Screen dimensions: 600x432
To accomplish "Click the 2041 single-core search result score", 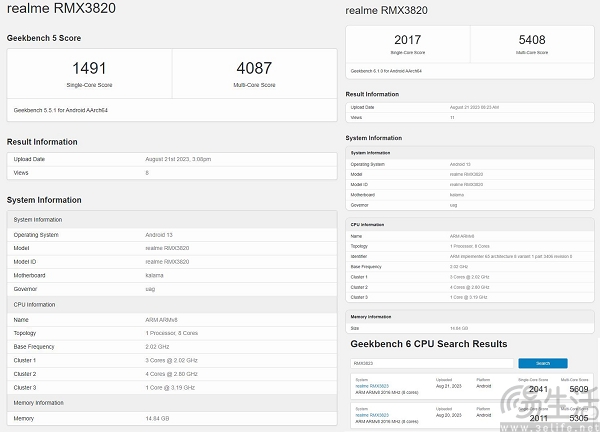I will [538, 389].
